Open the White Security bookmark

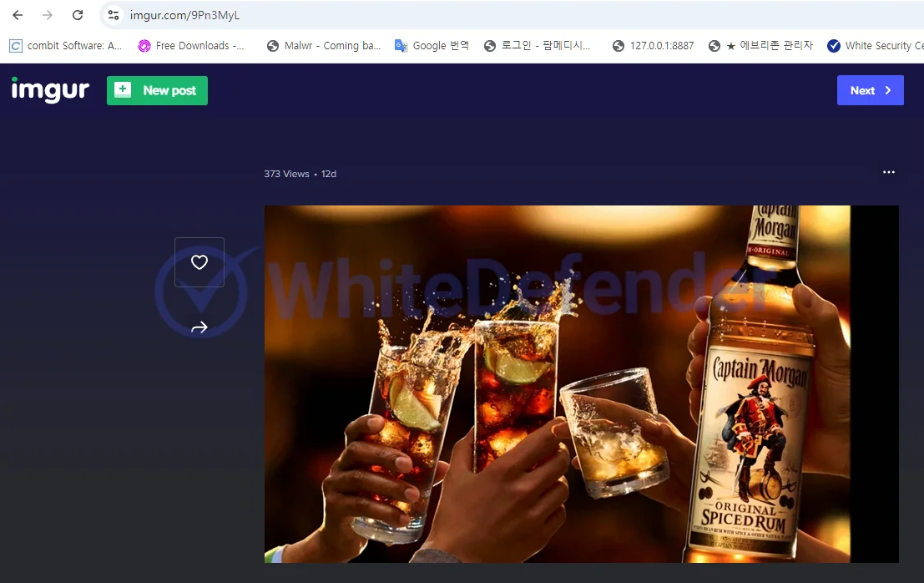[876, 46]
